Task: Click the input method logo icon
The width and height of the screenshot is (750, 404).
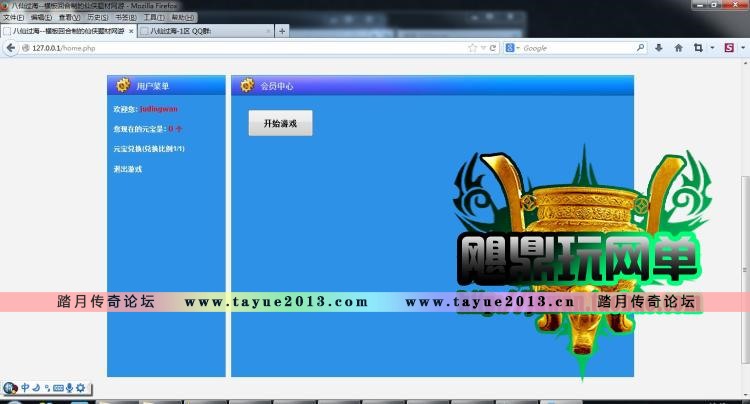Action: click(x=10, y=388)
